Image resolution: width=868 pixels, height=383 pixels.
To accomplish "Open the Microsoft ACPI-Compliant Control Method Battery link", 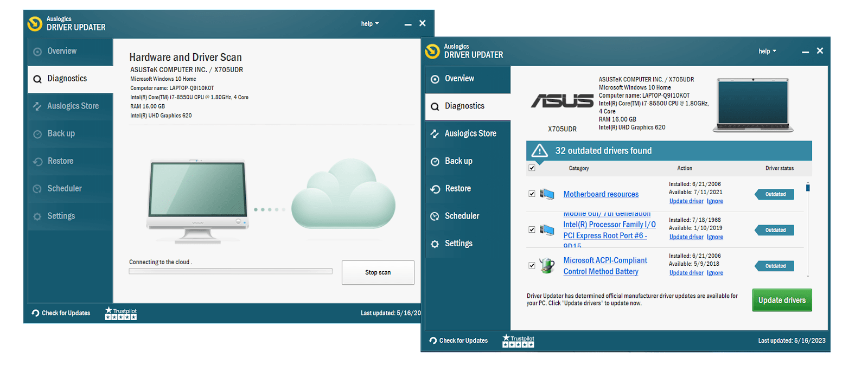I will 605,266.
